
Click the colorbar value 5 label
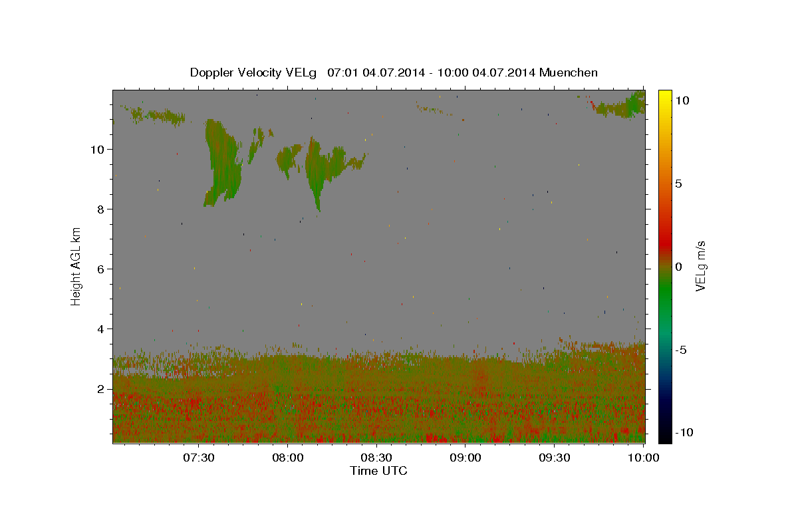coord(678,184)
